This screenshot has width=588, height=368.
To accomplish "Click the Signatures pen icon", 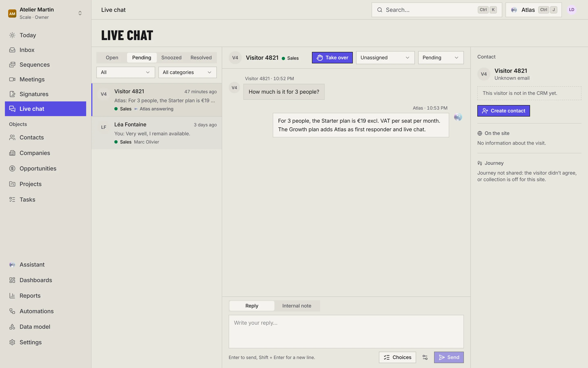I will coord(12,94).
